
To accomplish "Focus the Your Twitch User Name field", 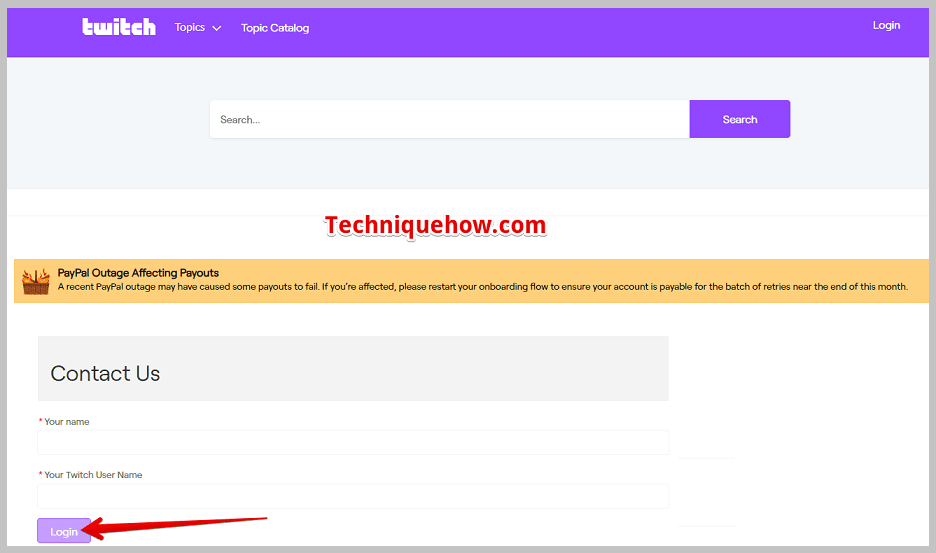I will (353, 496).
